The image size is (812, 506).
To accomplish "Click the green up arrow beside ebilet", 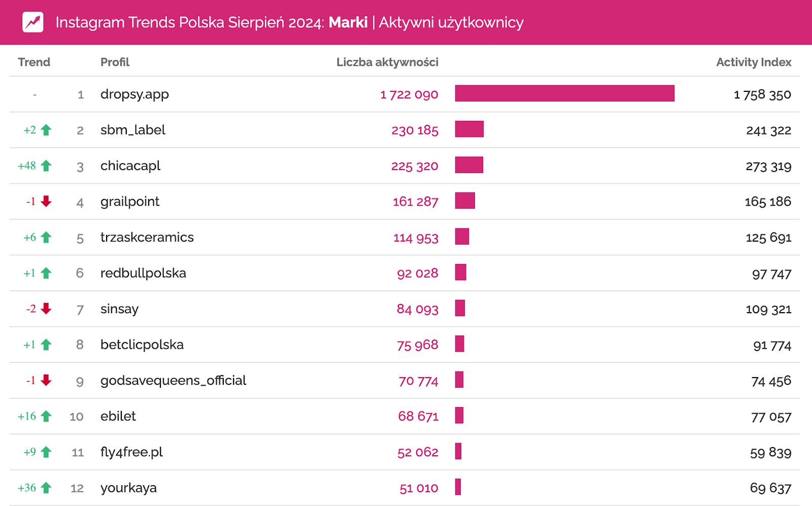I will coord(46,416).
